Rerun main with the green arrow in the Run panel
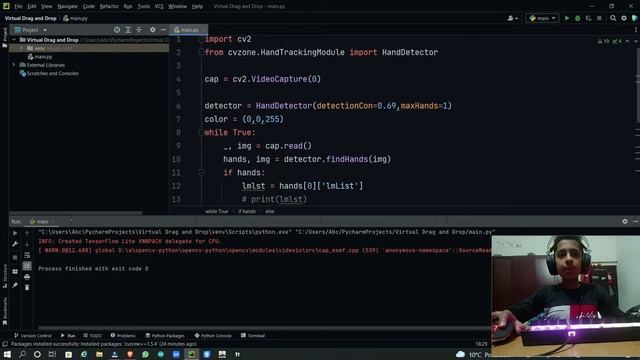 click(15, 233)
